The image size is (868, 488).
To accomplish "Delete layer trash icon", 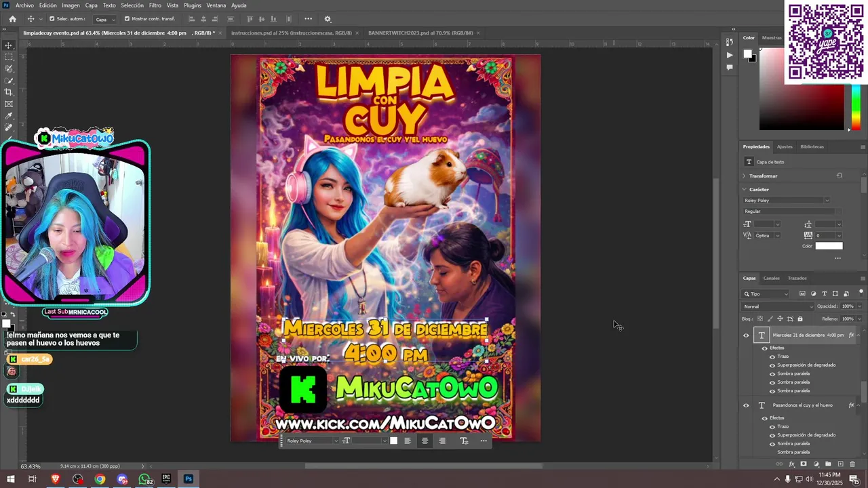I will click(852, 464).
